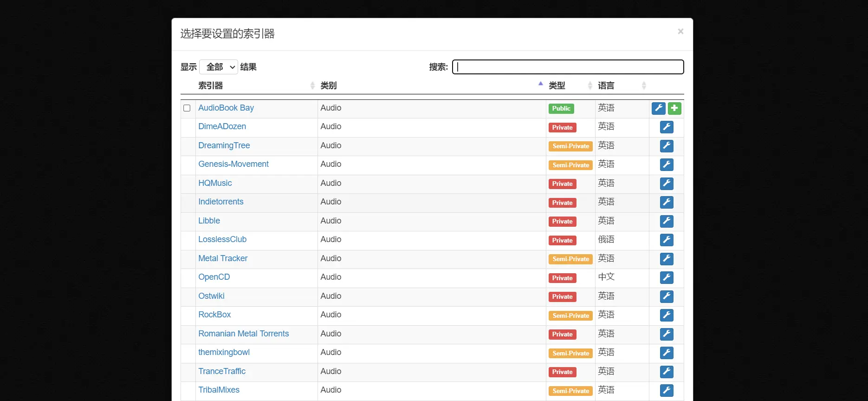Click the wrench icon in DimeADozen row
Screen dimensions: 868x401
pos(667,127)
